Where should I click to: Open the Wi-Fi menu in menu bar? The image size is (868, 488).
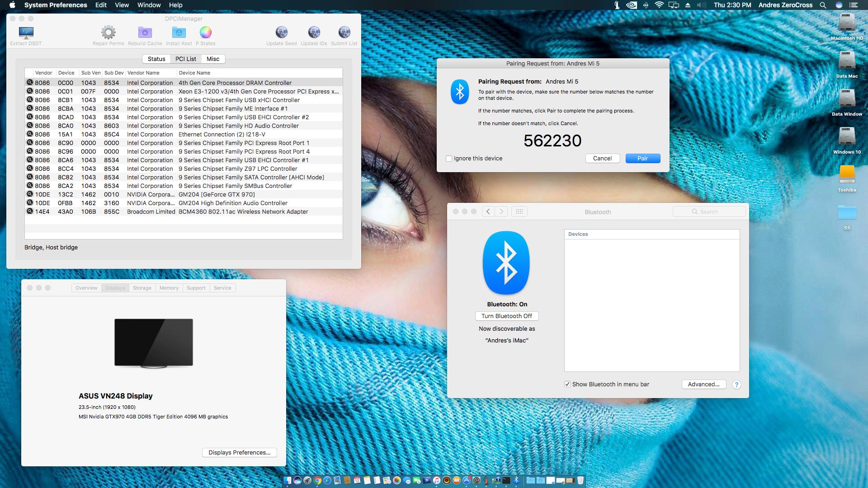tap(659, 5)
